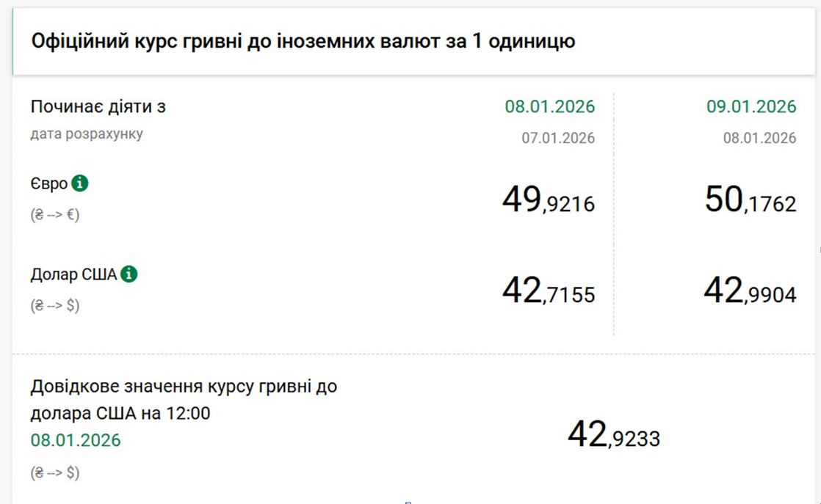Viewport: 821px width, 504px height.
Task: Click the info icon next to Євро
Action: pyautogui.click(x=80, y=183)
